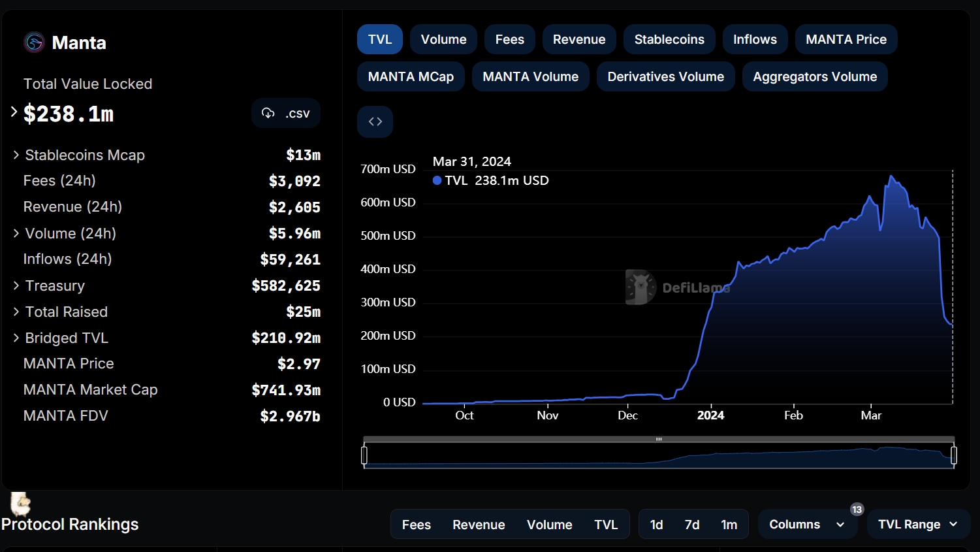Click the TVL data point legend dot
The image size is (980, 552).
[437, 180]
